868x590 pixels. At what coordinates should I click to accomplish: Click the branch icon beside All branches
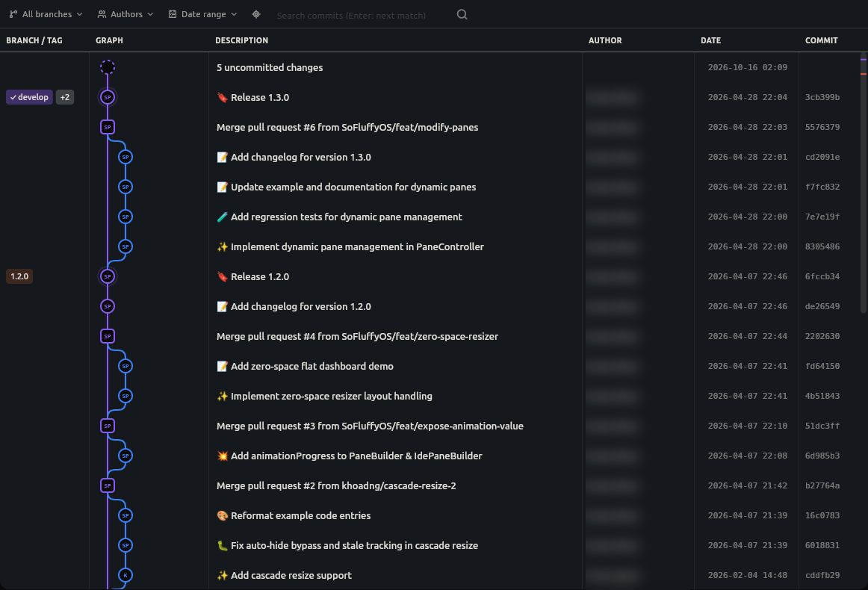(x=13, y=14)
